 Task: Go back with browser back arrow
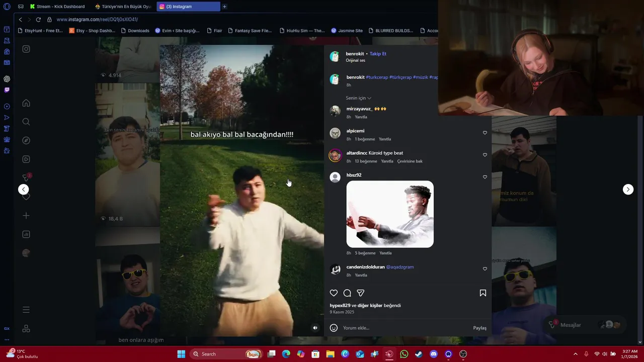(x=20, y=20)
